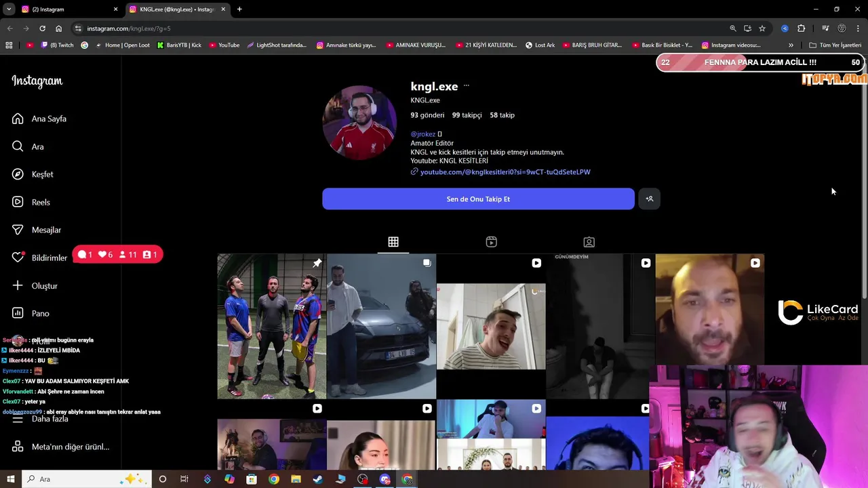Open Meta'nın diğer ürünleri menu
This screenshot has height=488, width=868.
click(60, 447)
